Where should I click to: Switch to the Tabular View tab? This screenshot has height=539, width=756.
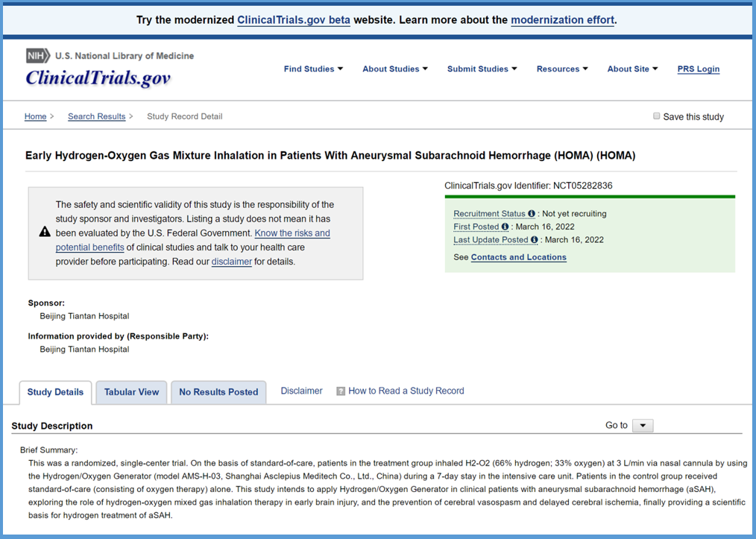coord(131,392)
